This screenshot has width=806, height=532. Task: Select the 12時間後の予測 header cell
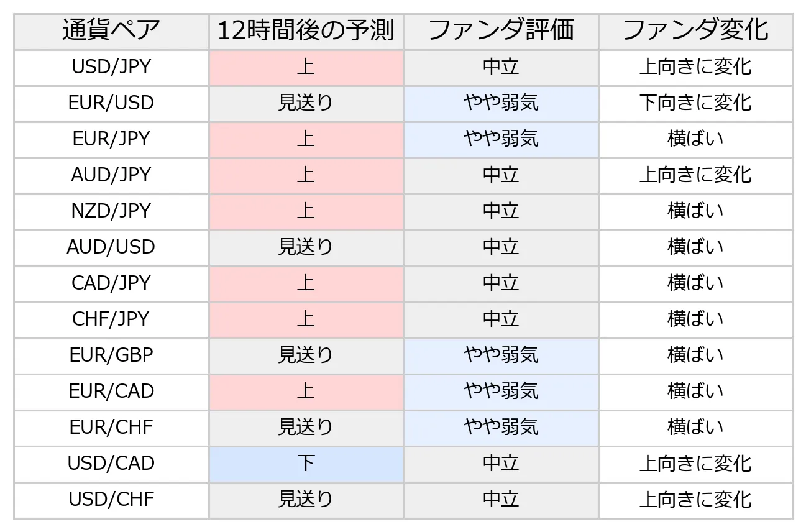306,32
